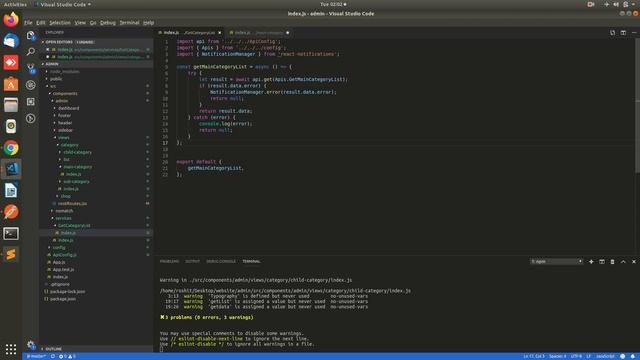Open the Debug view in activity bar
This screenshot has width=640, height=360.
coord(31,85)
